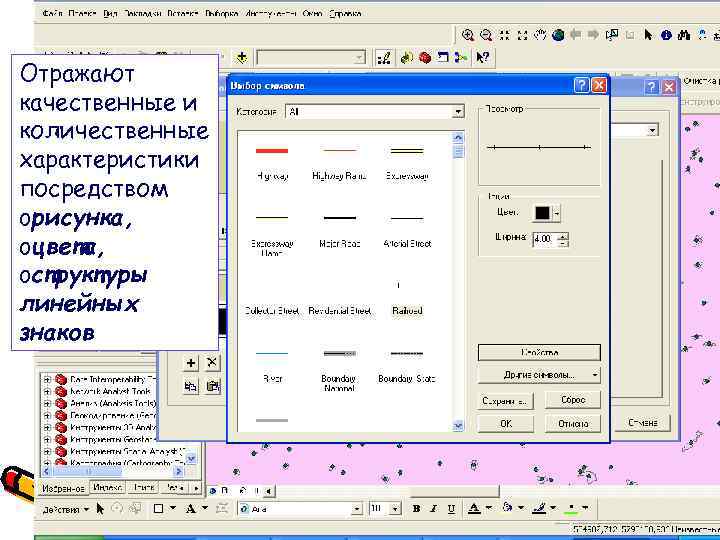Toggle Underline text formatting
The width and height of the screenshot is (720, 540).
pos(451,508)
